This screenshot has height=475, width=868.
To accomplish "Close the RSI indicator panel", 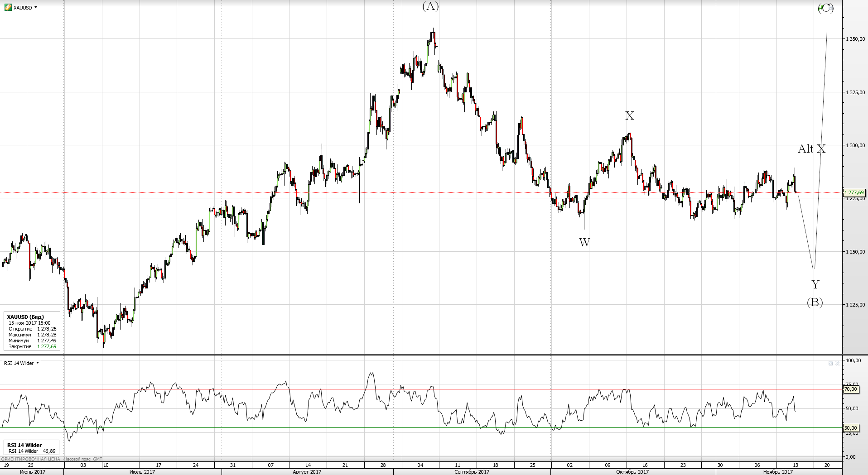I will [x=838, y=363].
